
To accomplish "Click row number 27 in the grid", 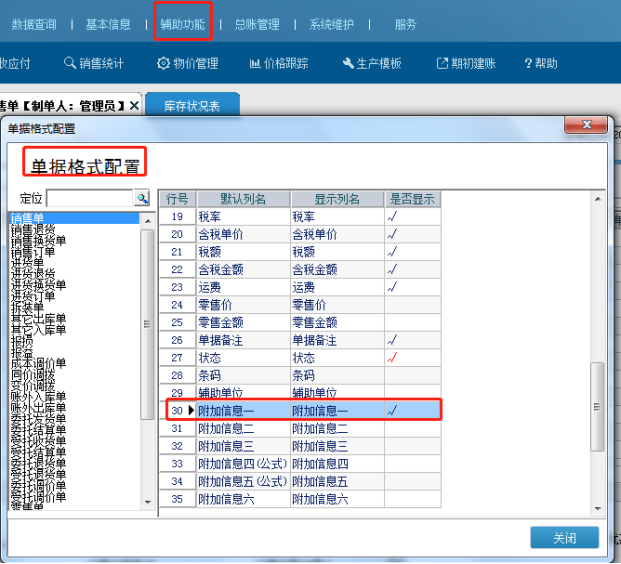I will pyautogui.click(x=178, y=358).
